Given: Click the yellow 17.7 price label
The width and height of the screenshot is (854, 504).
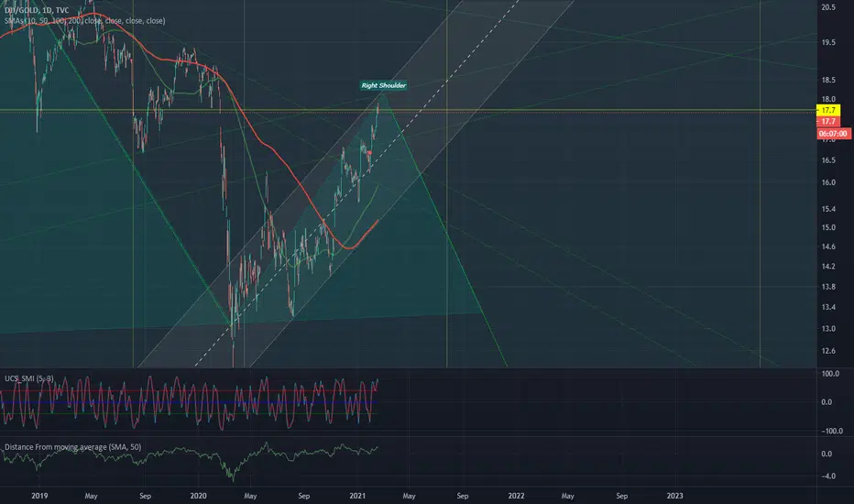Looking at the screenshot, I should tap(828, 110).
